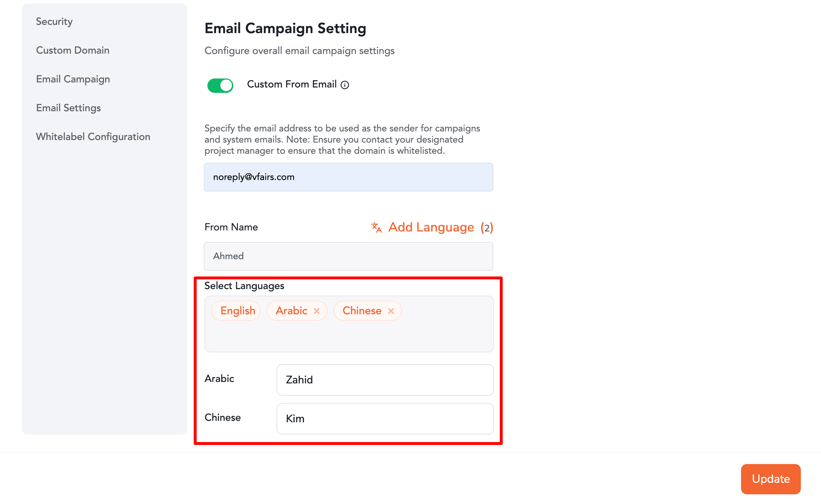
Task: Open Whitelabel Configuration page
Action: pyautogui.click(x=93, y=137)
